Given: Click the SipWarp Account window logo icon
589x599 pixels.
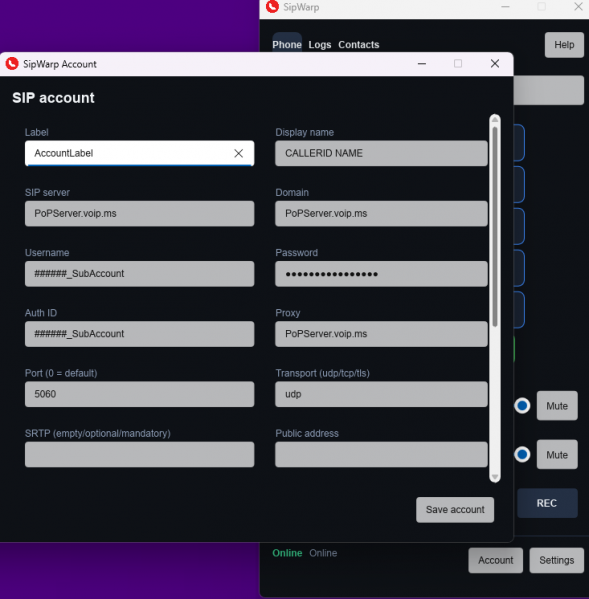Looking at the screenshot, I should click(12, 64).
